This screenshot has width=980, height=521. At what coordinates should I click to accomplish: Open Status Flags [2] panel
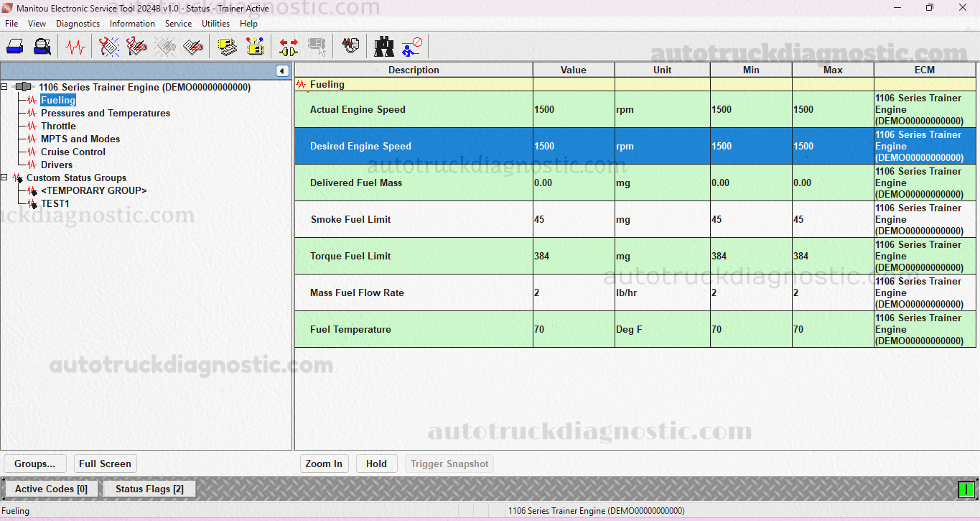point(150,489)
